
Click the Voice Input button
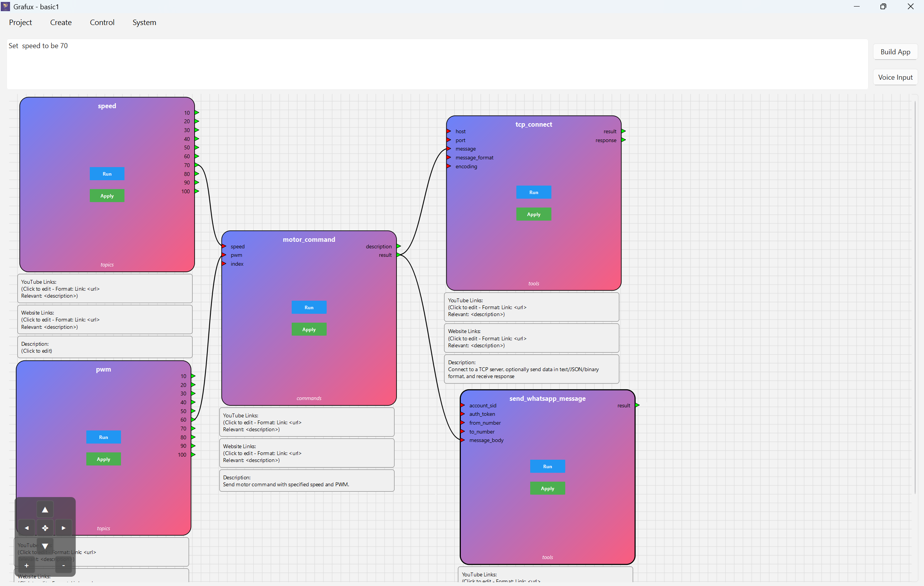(895, 77)
